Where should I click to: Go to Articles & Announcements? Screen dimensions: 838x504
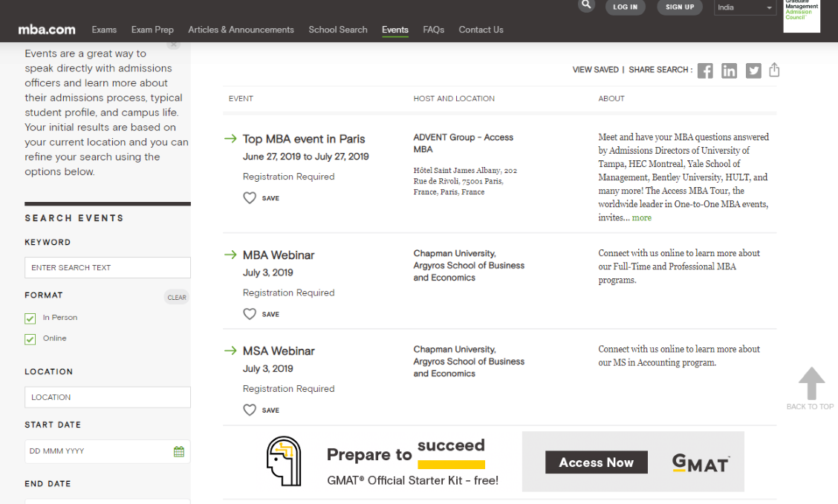tap(241, 30)
